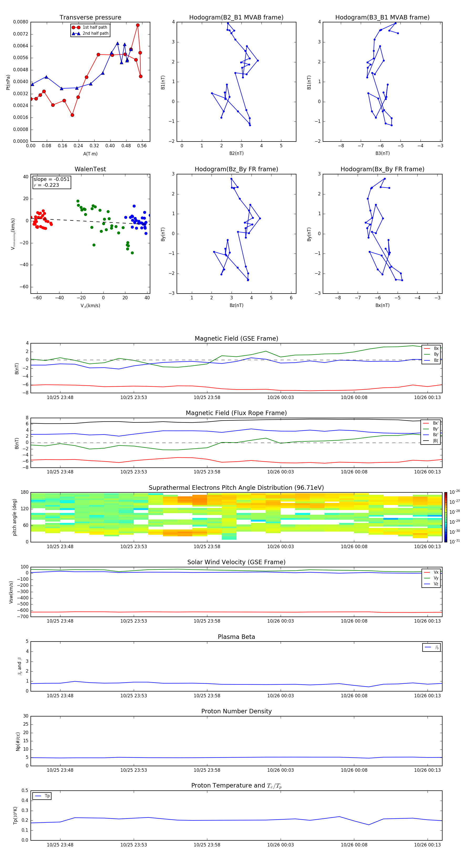Click the "Hodogram(Bz_By FR frame)" title
This screenshot has height=868, width=473.
[x=236, y=169]
